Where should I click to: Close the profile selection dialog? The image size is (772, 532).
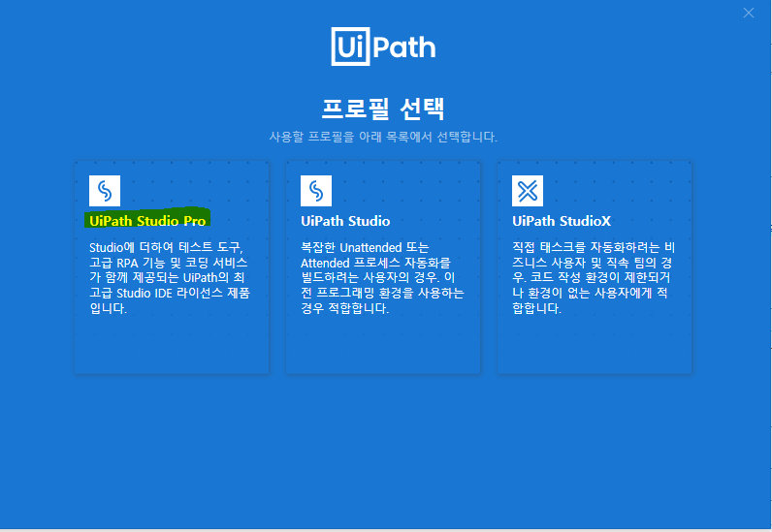749,13
